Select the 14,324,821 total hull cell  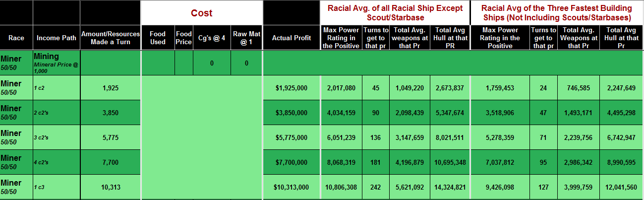[449, 187]
